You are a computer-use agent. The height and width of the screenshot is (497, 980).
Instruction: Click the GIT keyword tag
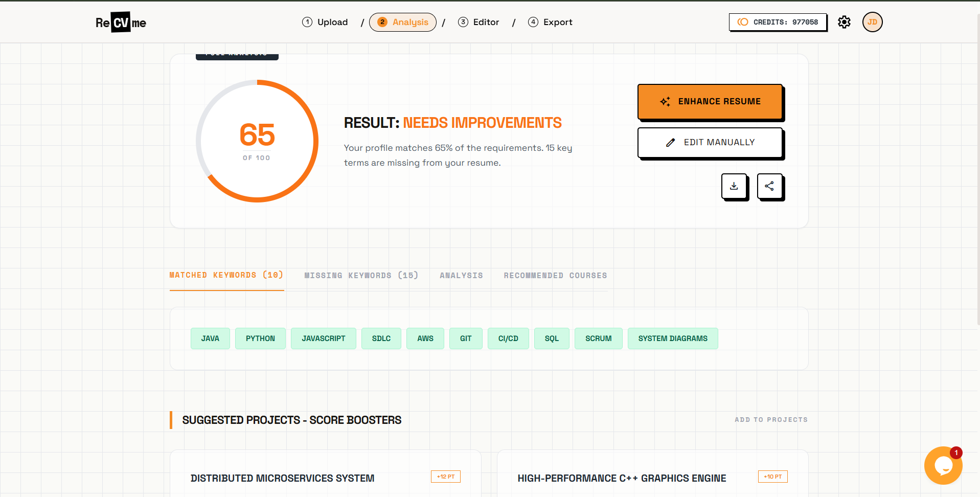point(466,338)
